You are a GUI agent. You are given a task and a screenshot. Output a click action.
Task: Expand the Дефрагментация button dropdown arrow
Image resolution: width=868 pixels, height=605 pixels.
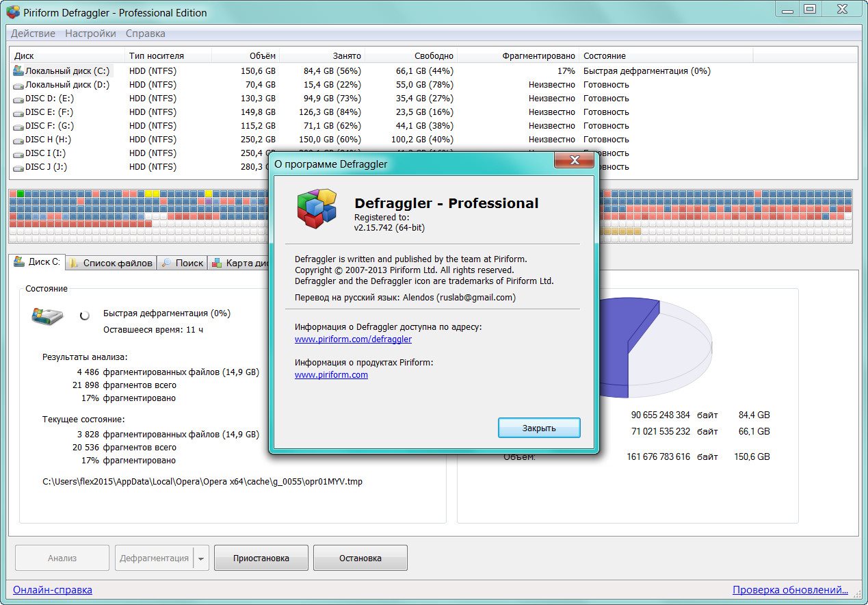pyautogui.click(x=200, y=558)
